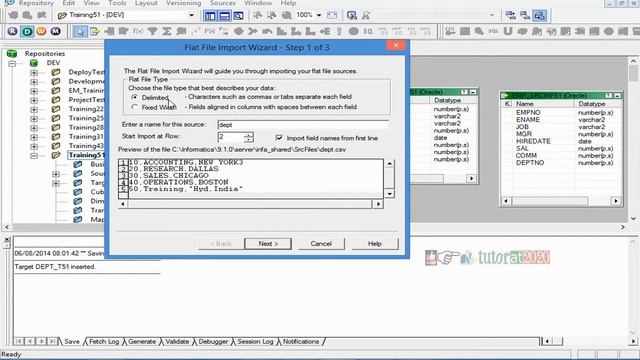
Task: Click the Source Analyzer tool icon
Action: [x=511, y=16]
